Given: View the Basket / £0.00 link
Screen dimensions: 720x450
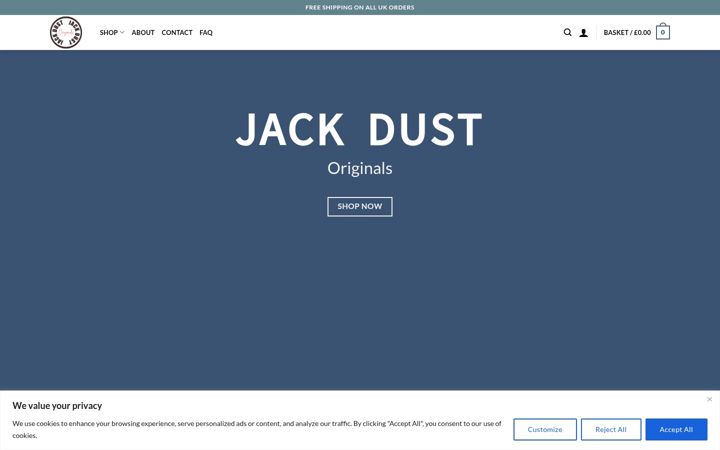Looking at the screenshot, I should point(627,33).
